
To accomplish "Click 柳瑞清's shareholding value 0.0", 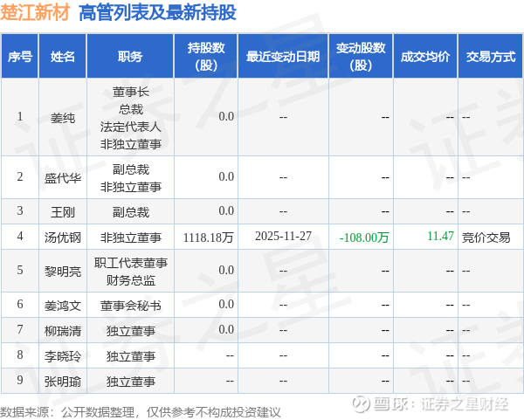I will tap(226, 329).
